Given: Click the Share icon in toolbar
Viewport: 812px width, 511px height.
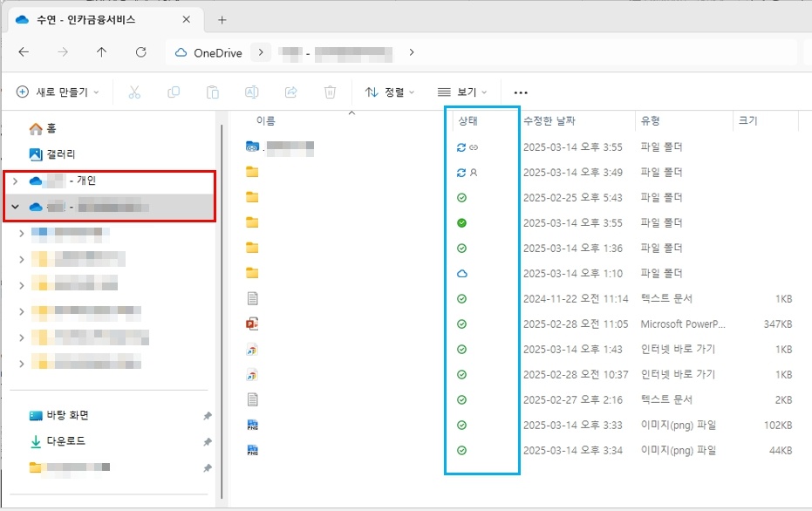Looking at the screenshot, I should coord(291,92).
